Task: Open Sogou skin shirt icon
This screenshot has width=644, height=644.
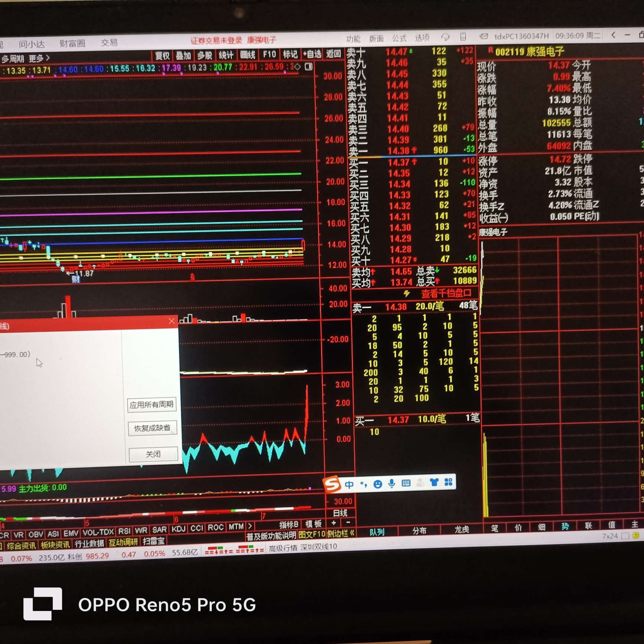Action: 434,482
